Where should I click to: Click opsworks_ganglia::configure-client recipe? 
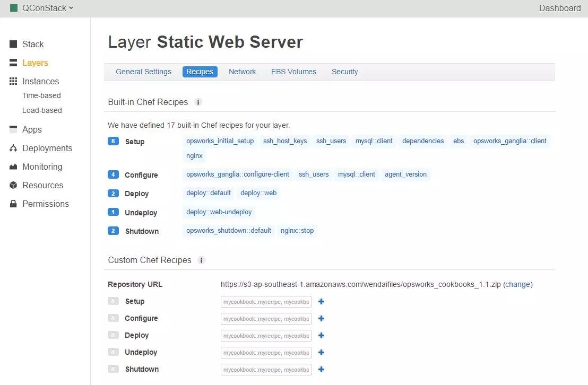(238, 174)
